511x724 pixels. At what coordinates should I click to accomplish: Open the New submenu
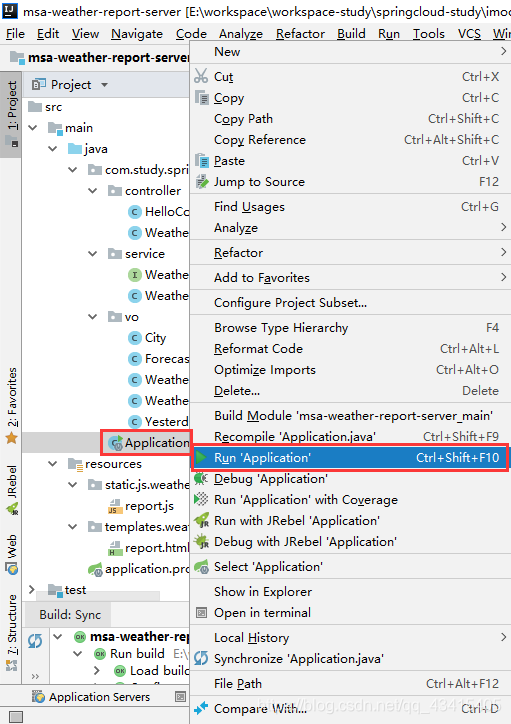350,52
